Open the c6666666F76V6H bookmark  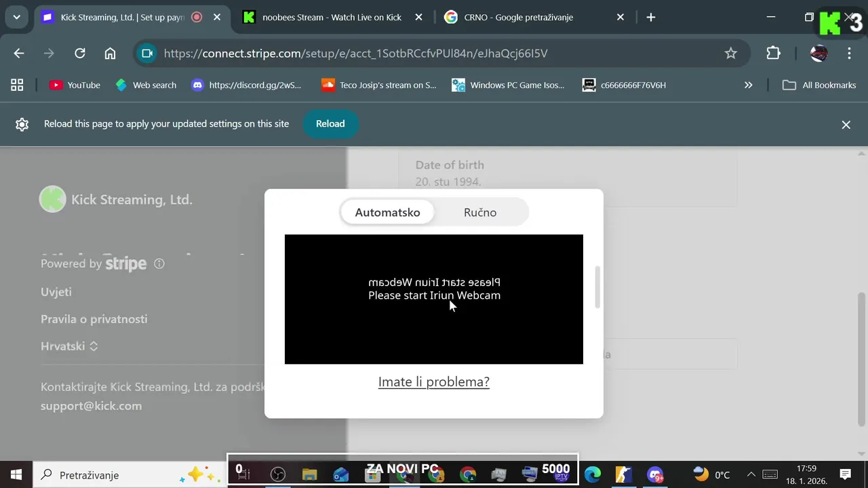click(625, 85)
